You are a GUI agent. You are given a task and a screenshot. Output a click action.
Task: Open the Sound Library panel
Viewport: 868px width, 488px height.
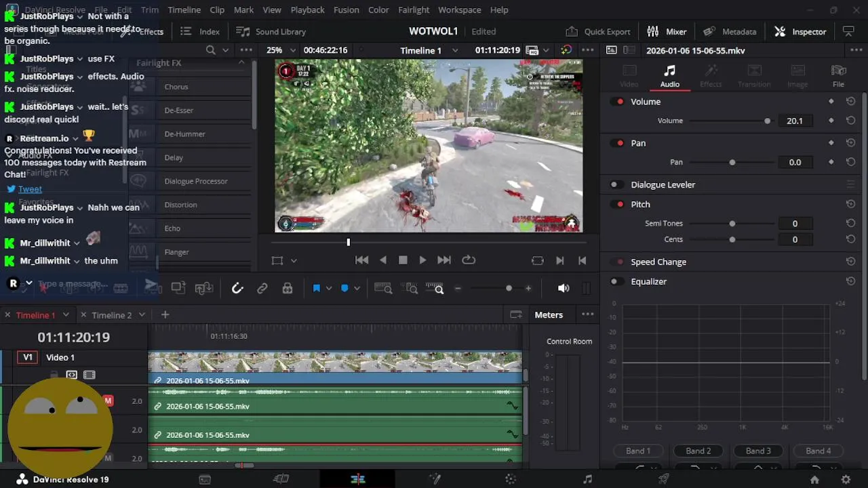tap(271, 31)
